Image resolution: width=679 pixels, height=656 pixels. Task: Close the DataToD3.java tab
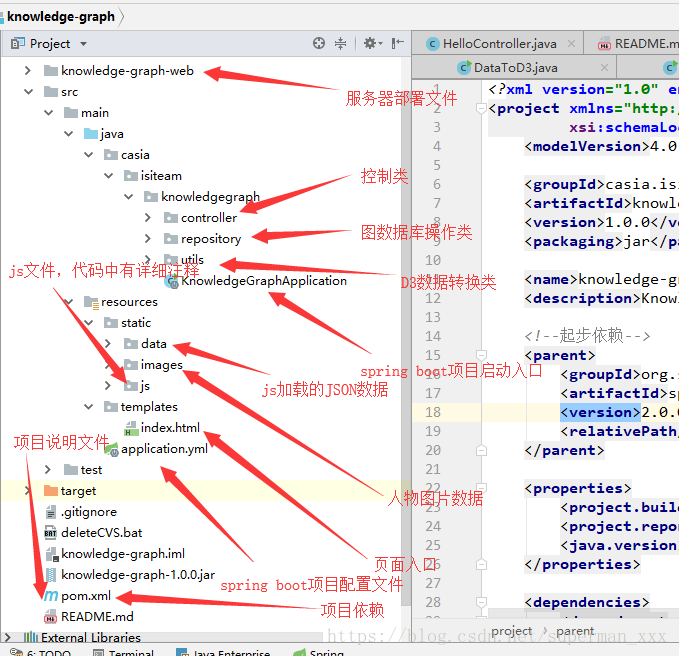[605, 68]
